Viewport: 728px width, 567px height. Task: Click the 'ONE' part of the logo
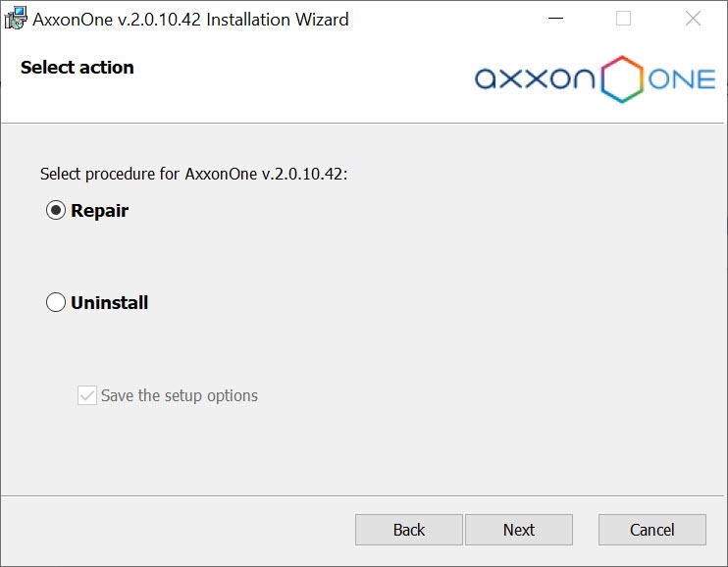[x=682, y=80]
